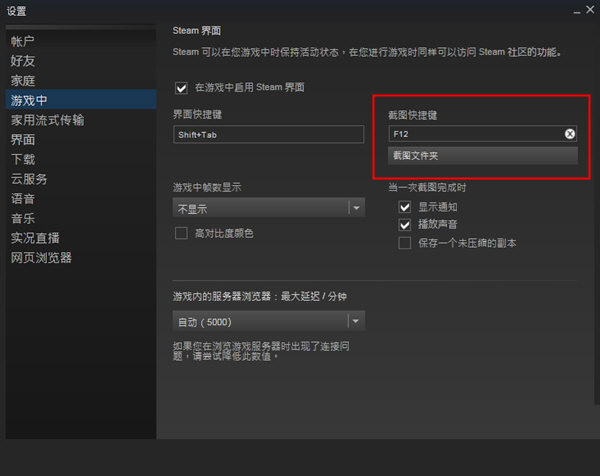Close the Settings window
The width and height of the screenshot is (600, 476).
[590, 10]
